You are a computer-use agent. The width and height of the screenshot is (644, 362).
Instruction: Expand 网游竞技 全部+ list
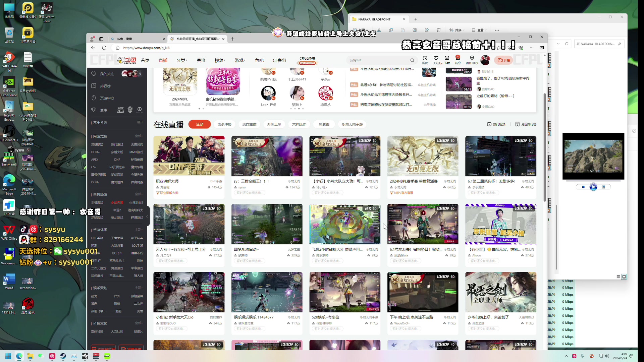coord(139,136)
